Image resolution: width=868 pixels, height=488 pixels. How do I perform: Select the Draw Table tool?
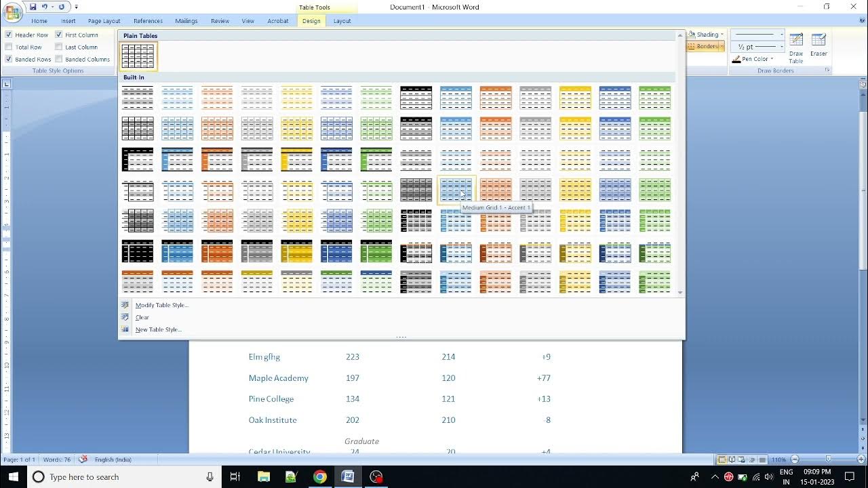pos(796,47)
